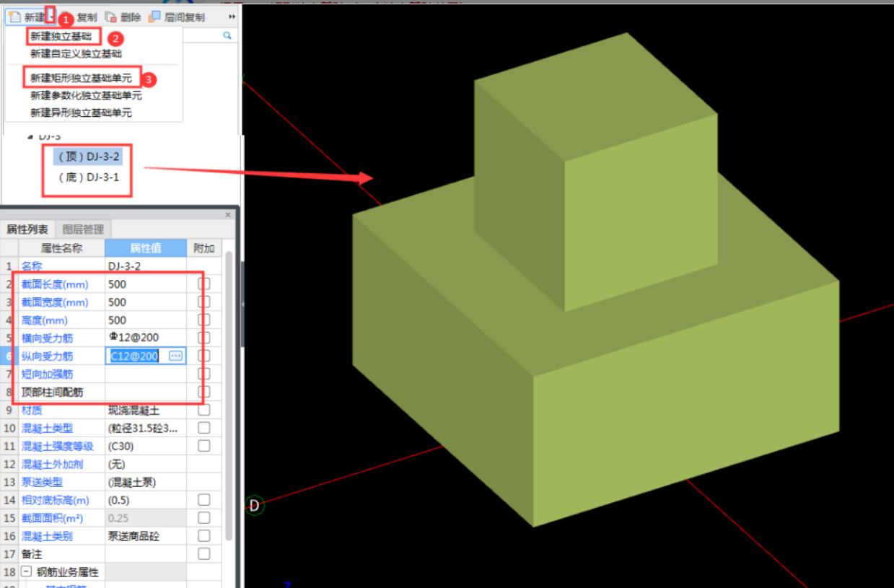Tick the 附加 checkbox for 截面宽度
The width and height of the screenshot is (894, 588).
click(204, 302)
